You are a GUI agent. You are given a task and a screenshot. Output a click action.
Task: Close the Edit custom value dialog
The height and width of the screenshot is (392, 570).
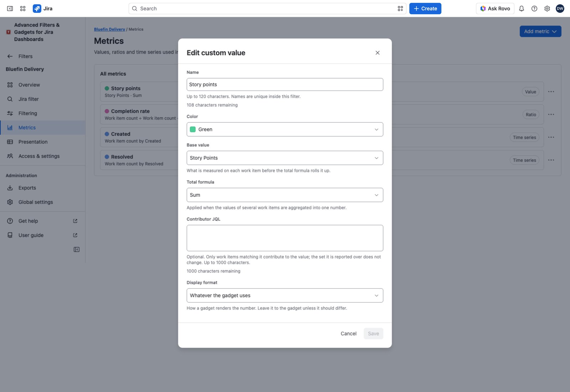point(378,53)
